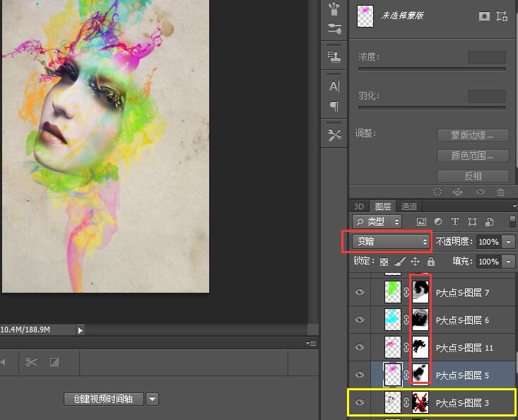This screenshot has height=420, width=518.
Task: Toggle visibility of P大点S-图层 3
Action: [360, 402]
